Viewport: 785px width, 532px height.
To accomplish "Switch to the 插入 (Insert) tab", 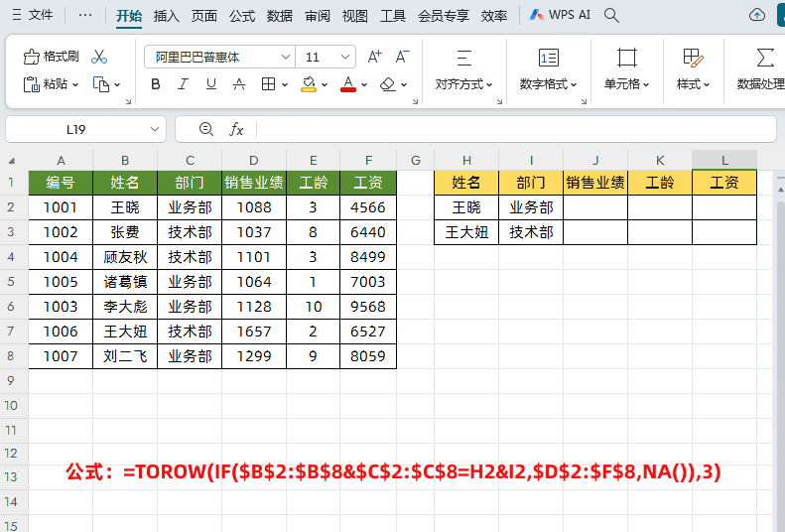I will click(167, 16).
